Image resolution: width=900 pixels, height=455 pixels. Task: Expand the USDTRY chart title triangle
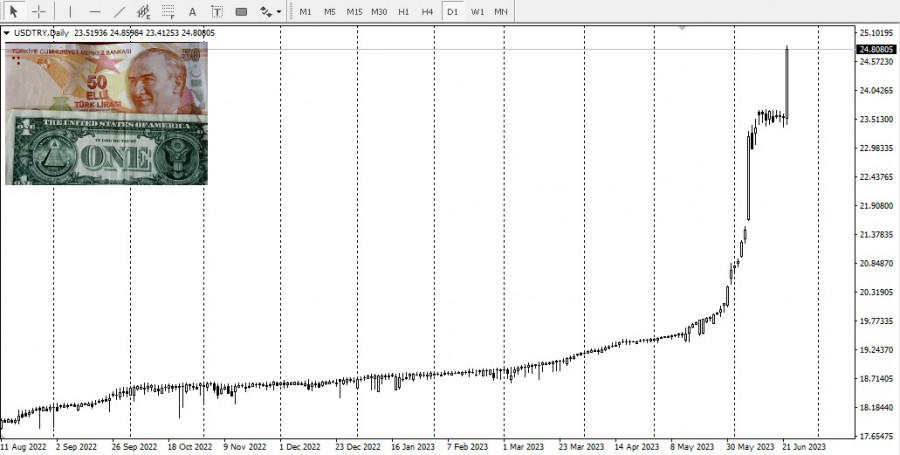[x=7, y=33]
